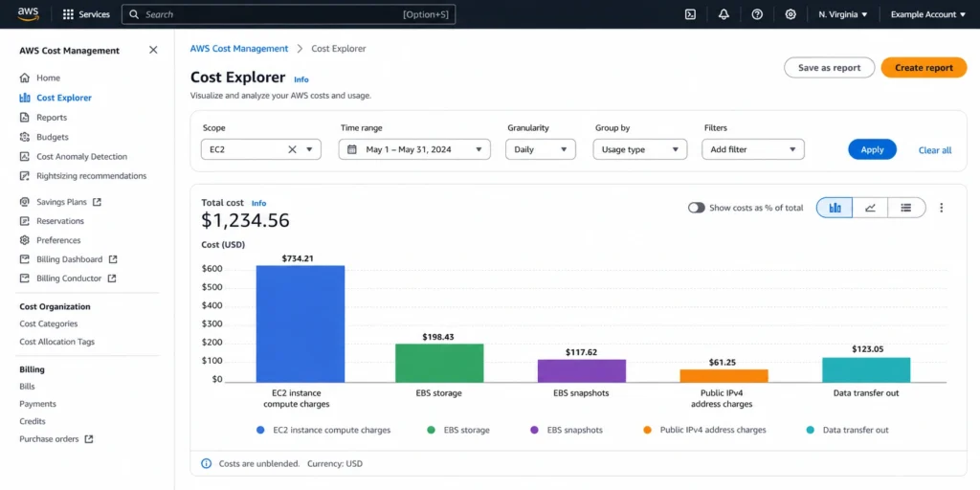Go to Budgets in the sidebar
This screenshot has height=490, width=980.
point(53,137)
